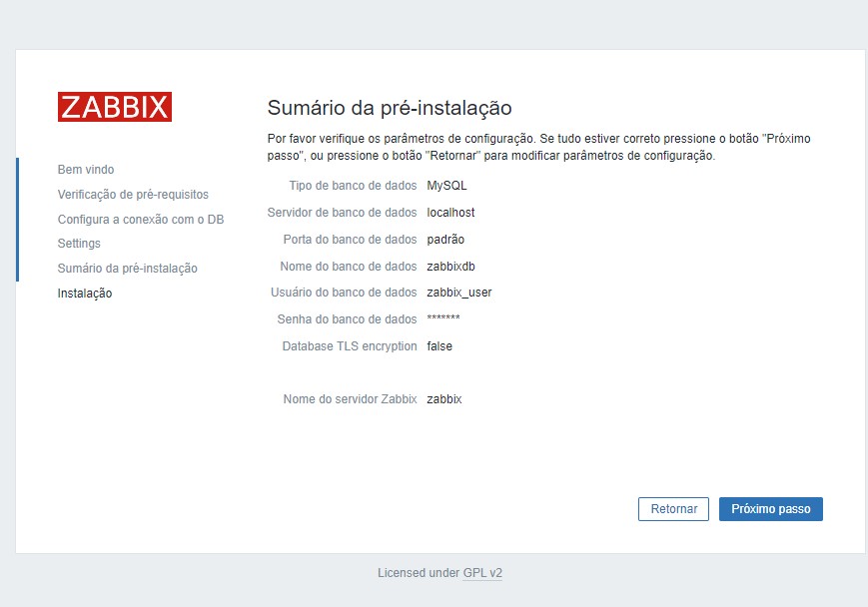Select Sumário da pré-instalação step
This screenshot has height=607, width=868.
click(129, 268)
